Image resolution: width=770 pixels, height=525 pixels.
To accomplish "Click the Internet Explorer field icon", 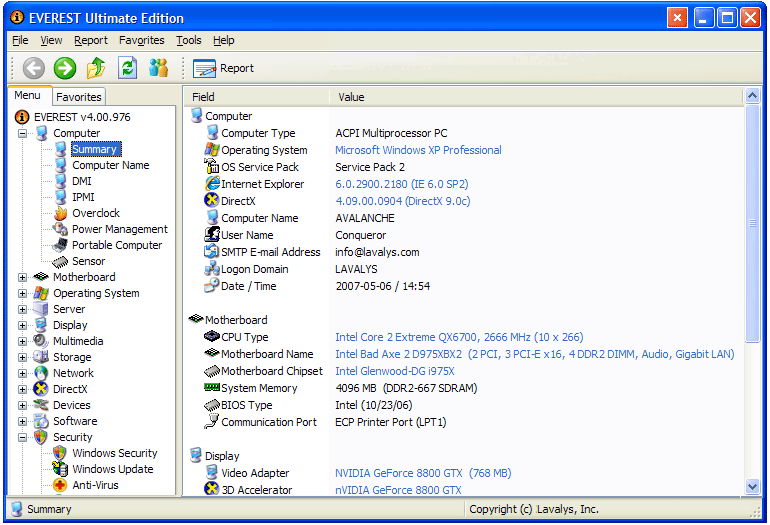I will tap(212, 184).
